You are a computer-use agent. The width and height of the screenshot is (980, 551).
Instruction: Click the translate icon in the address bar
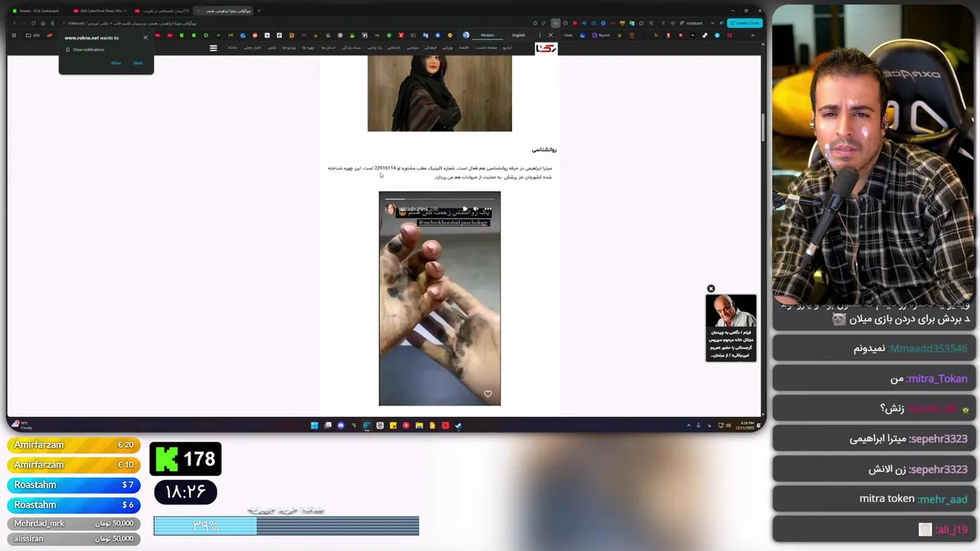point(555,23)
